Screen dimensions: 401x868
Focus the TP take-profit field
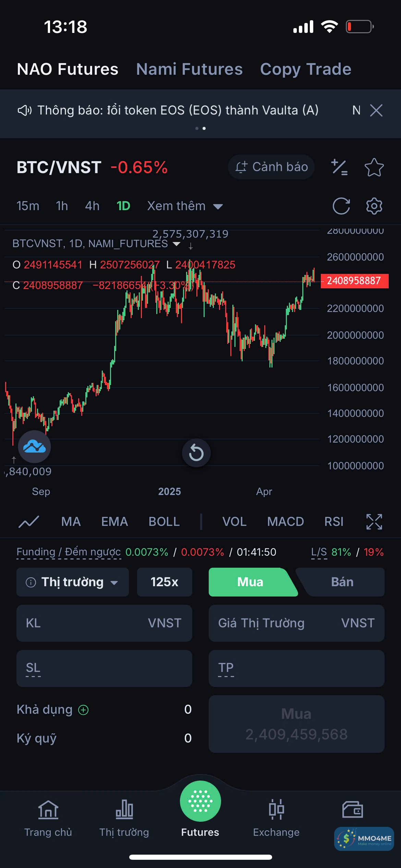(296, 668)
